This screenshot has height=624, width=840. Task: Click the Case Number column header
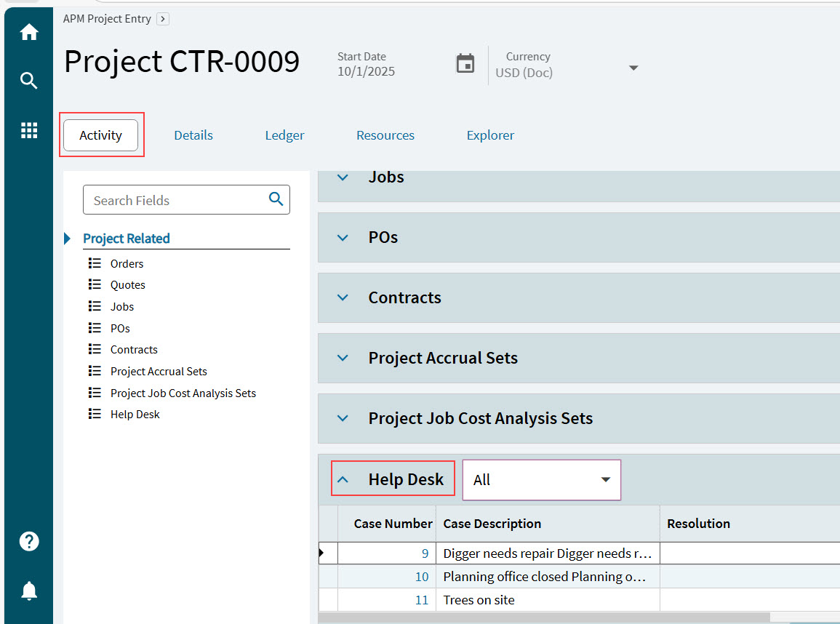(386, 524)
